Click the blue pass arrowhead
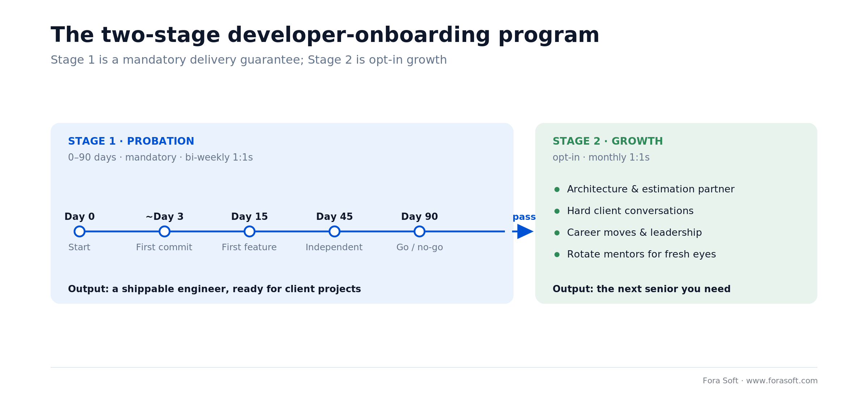Image resolution: width=868 pixels, height=405 pixels. click(525, 231)
